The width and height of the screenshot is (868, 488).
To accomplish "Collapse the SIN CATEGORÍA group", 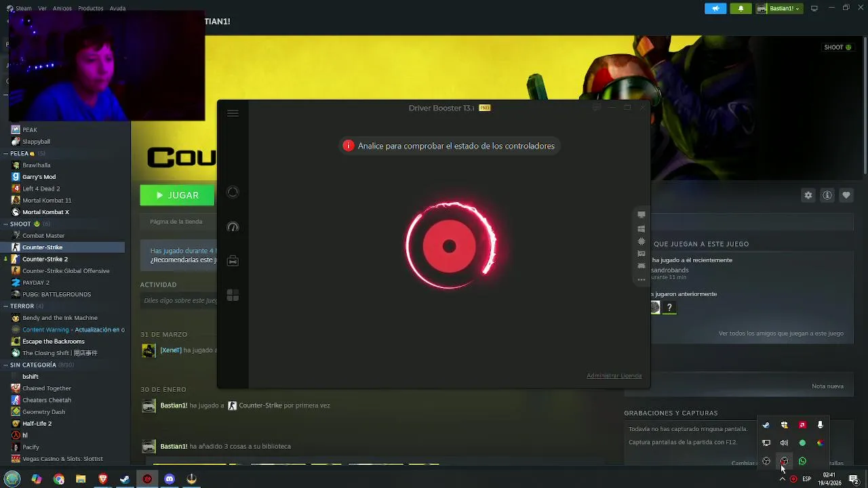I will click(x=6, y=365).
